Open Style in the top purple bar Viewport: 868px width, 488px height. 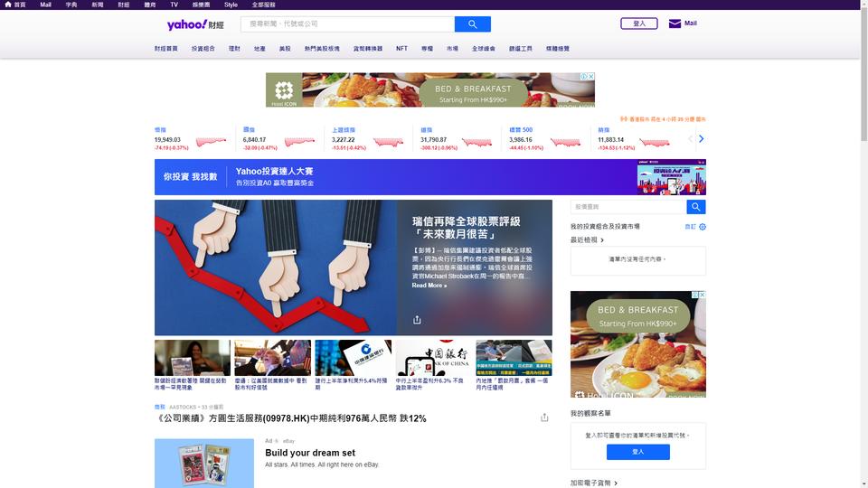pyautogui.click(x=231, y=5)
